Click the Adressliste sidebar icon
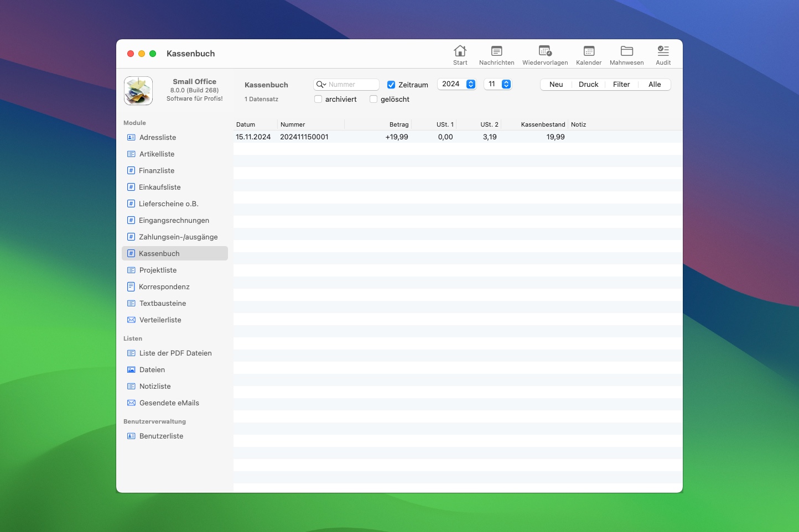Image resolution: width=799 pixels, height=532 pixels. pyautogui.click(x=131, y=137)
